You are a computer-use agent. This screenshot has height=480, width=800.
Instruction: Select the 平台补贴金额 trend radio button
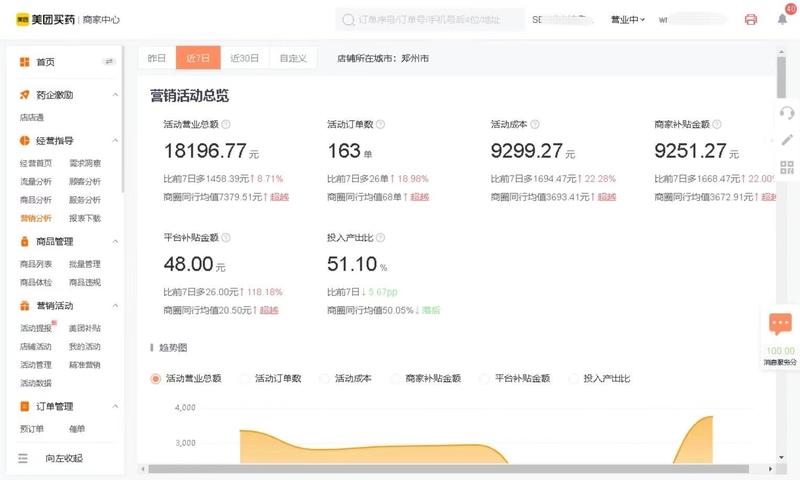[x=485, y=378]
